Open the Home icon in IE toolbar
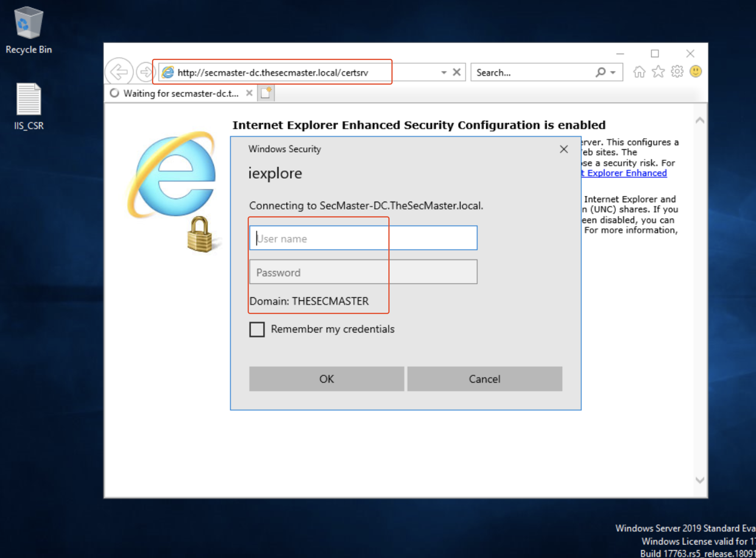756x558 pixels. point(639,72)
